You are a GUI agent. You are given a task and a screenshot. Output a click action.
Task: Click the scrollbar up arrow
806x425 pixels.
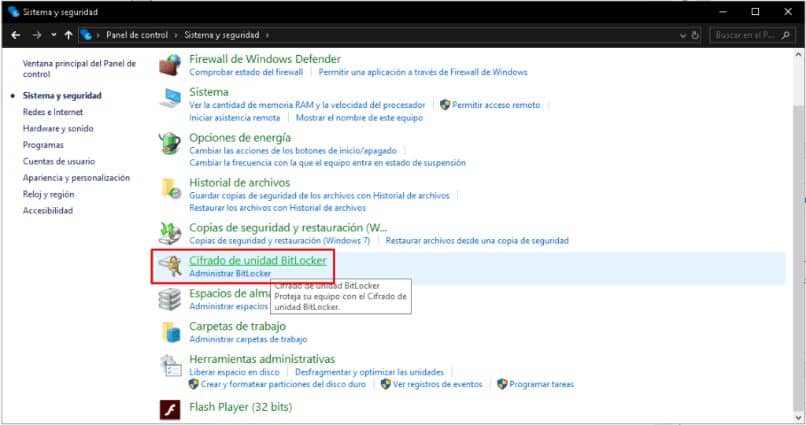click(798, 54)
